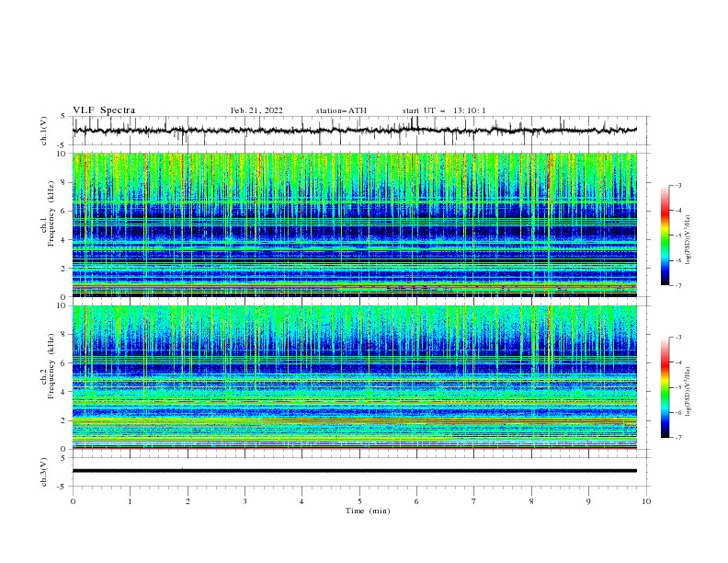Click the "start UT = 13:10:1" text
The height and width of the screenshot is (563, 728).
point(444,110)
